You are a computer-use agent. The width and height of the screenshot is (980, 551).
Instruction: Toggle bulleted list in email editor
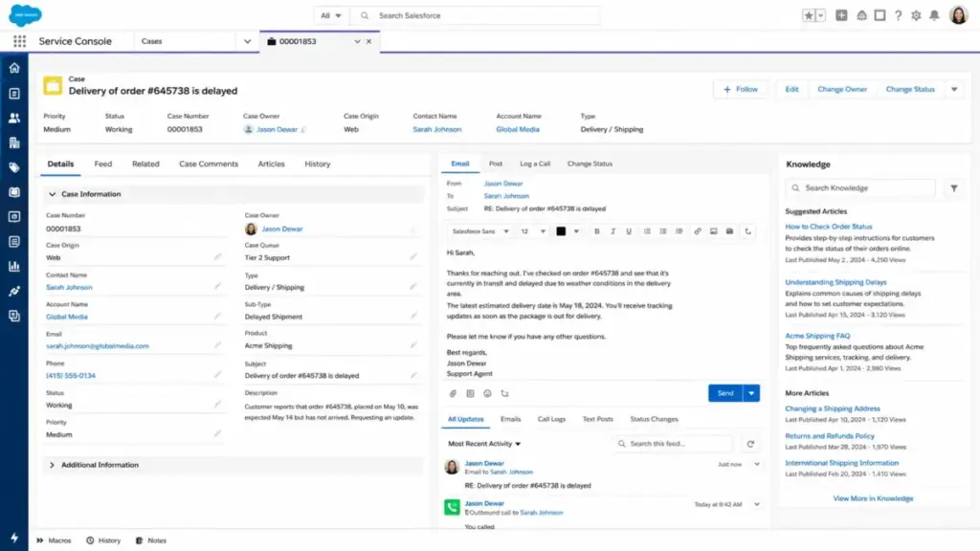[647, 231]
